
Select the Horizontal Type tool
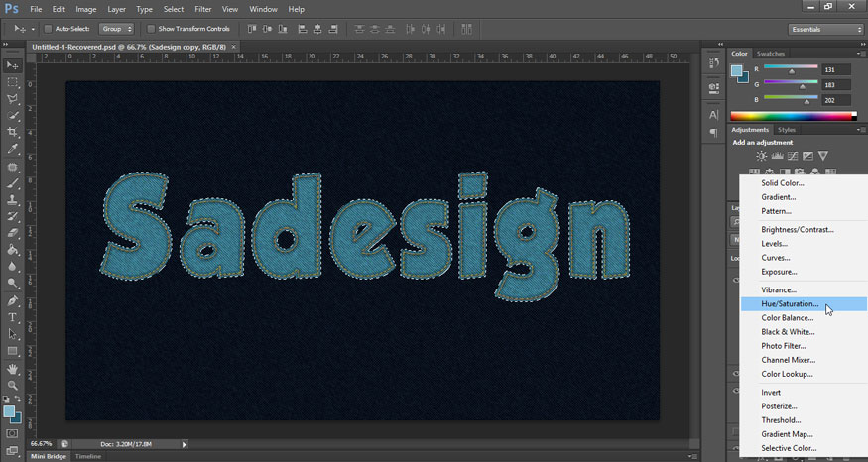(x=12, y=317)
